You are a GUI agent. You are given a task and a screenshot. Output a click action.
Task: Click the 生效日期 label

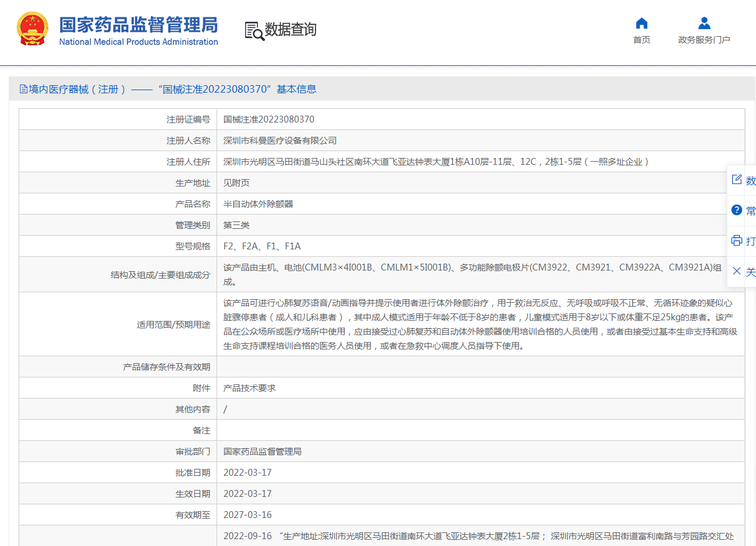click(193, 494)
